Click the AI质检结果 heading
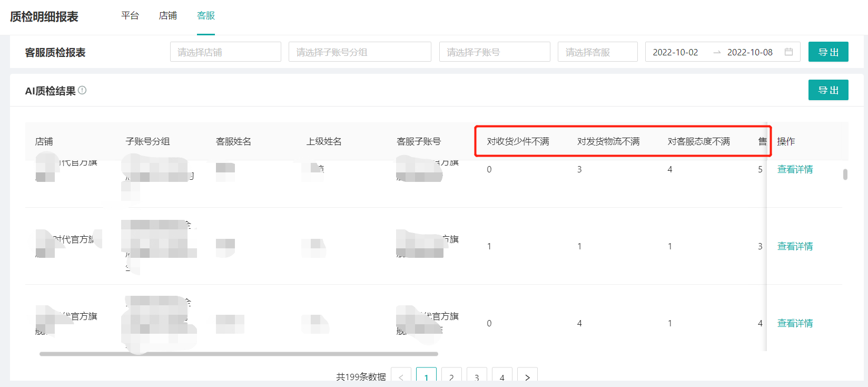 pos(51,91)
